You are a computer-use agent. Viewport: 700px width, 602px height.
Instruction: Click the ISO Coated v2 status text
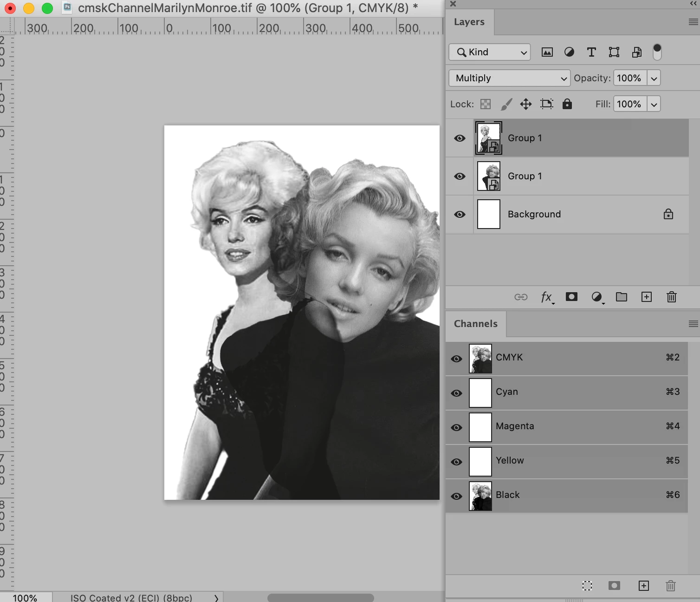pyautogui.click(x=131, y=598)
